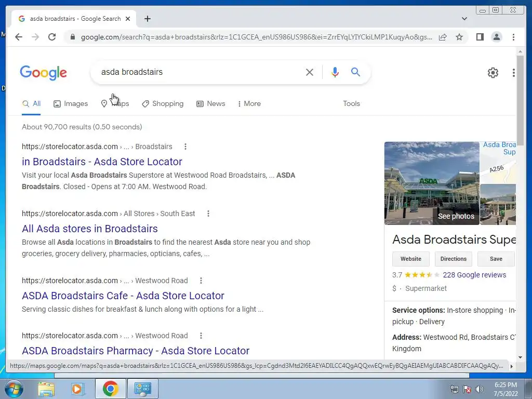Open the control panel app in the taskbar
This screenshot has width=532, height=399.
142,389
